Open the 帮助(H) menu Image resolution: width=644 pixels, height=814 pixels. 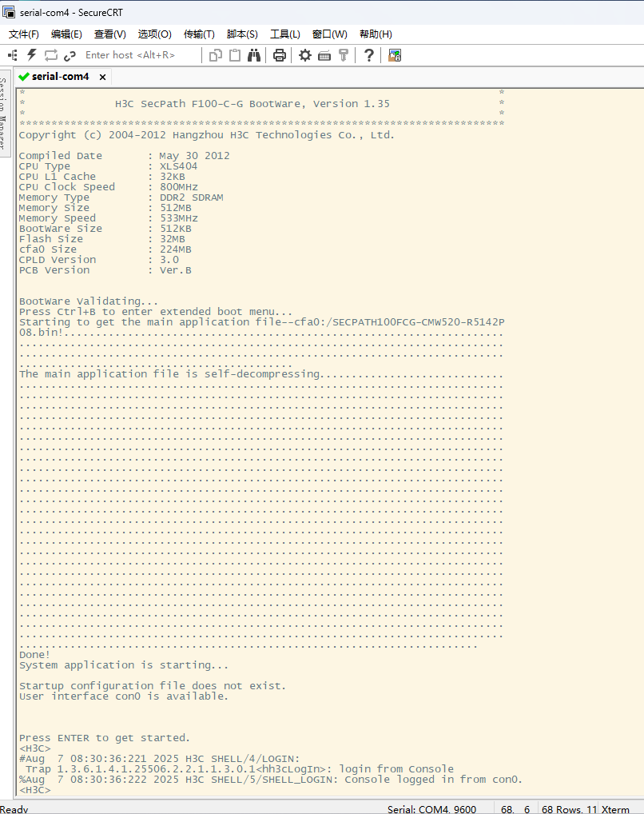tap(376, 34)
